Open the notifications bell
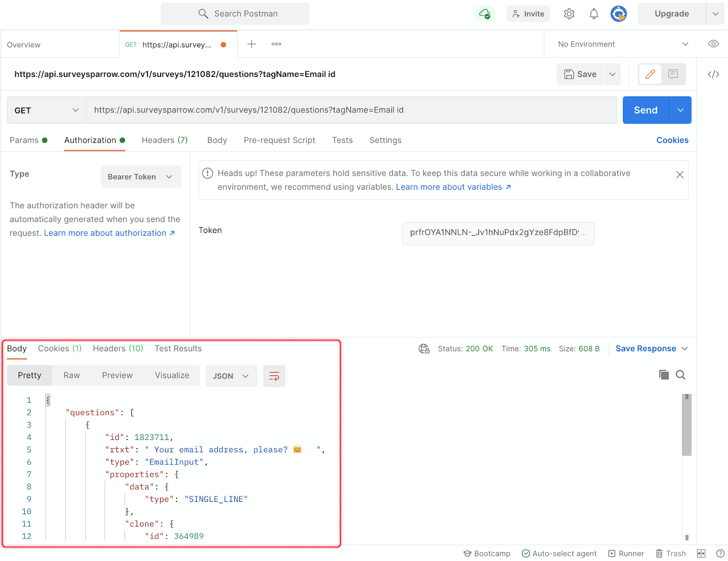The height and width of the screenshot is (561, 728). point(594,14)
